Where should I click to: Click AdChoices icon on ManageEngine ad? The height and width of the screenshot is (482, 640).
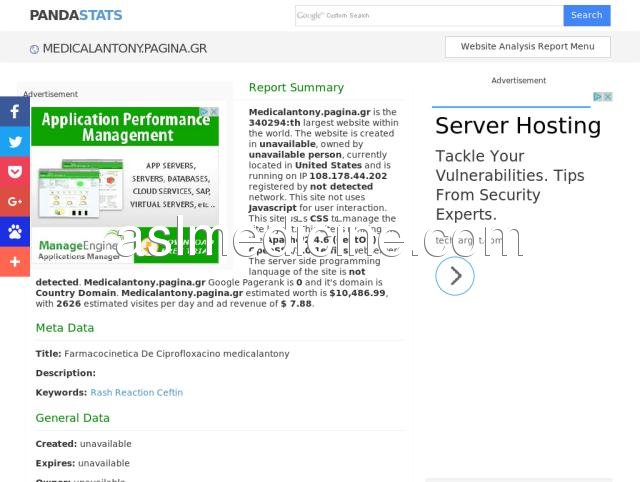204,111
